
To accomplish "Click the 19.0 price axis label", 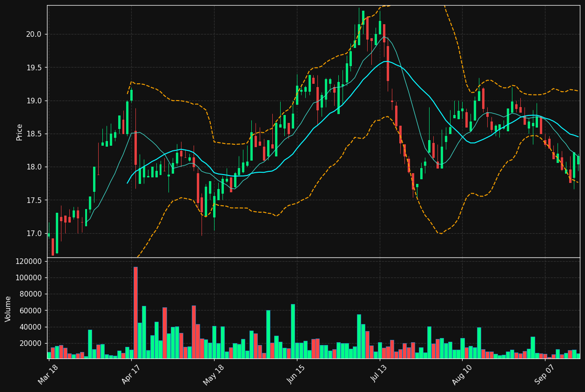I will (x=34, y=101).
